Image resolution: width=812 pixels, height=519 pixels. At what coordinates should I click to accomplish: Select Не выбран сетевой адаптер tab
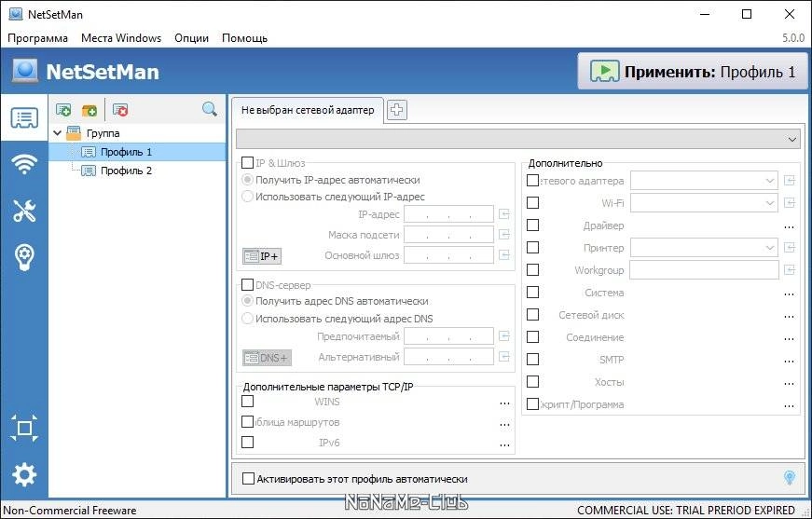click(308, 110)
